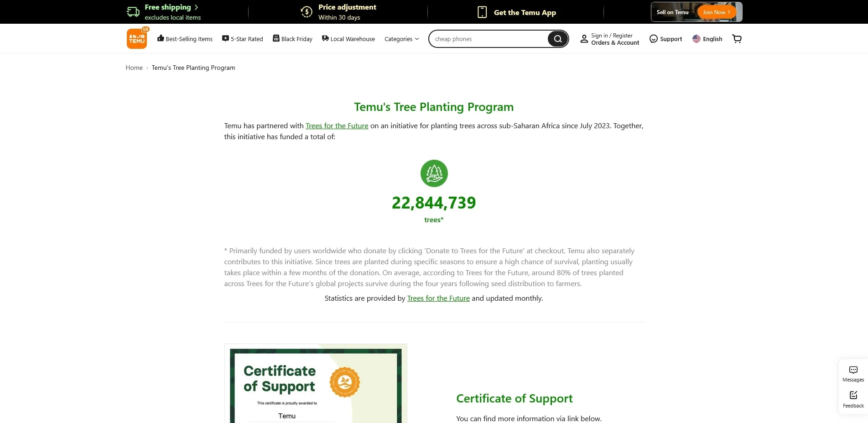The height and width of the screenshot is (423, 868).
Task: Click the search magnifier button
Action: [557, 39]
